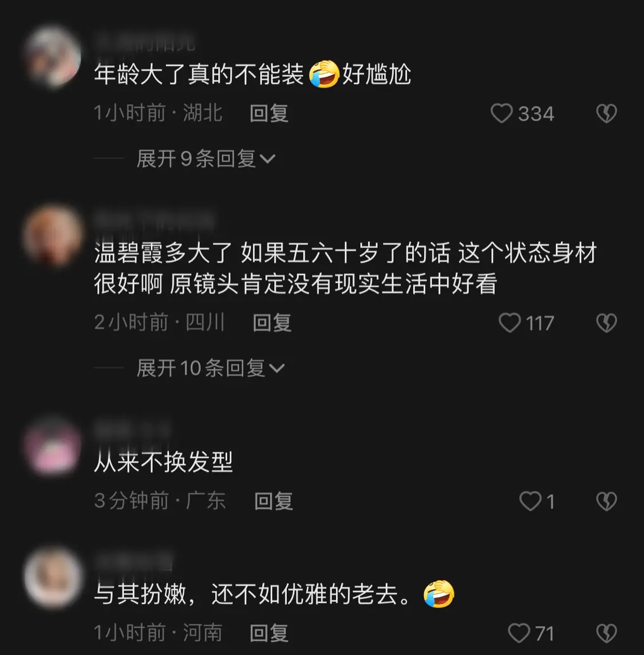Open first commenter's avatar profile
This screenshot has height=655, width=644.
click(53, 57)
